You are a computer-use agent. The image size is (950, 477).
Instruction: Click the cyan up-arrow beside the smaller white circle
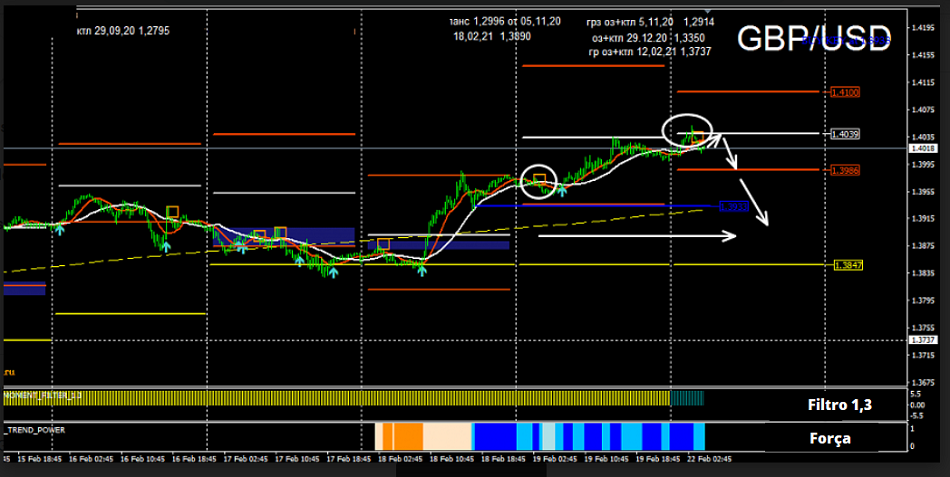coord(561,188)
